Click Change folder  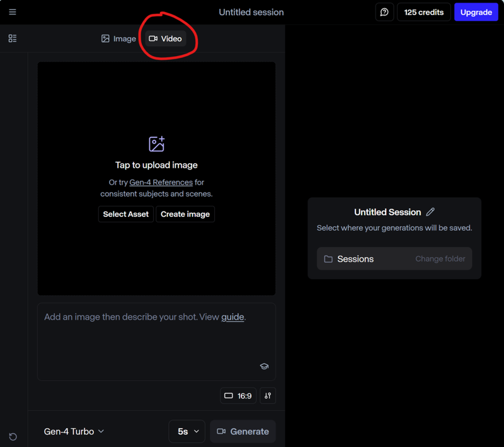coord(440,259)
